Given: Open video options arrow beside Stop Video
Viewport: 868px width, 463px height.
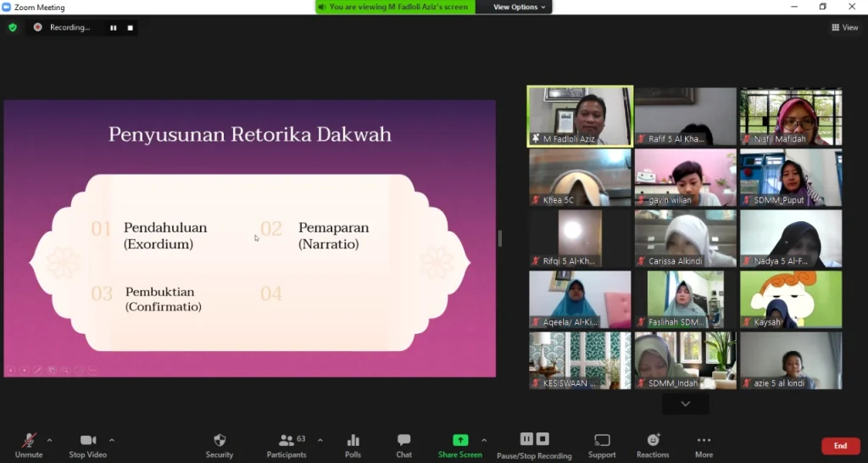Looking at the screenshot, I should [x=112, y=440].
